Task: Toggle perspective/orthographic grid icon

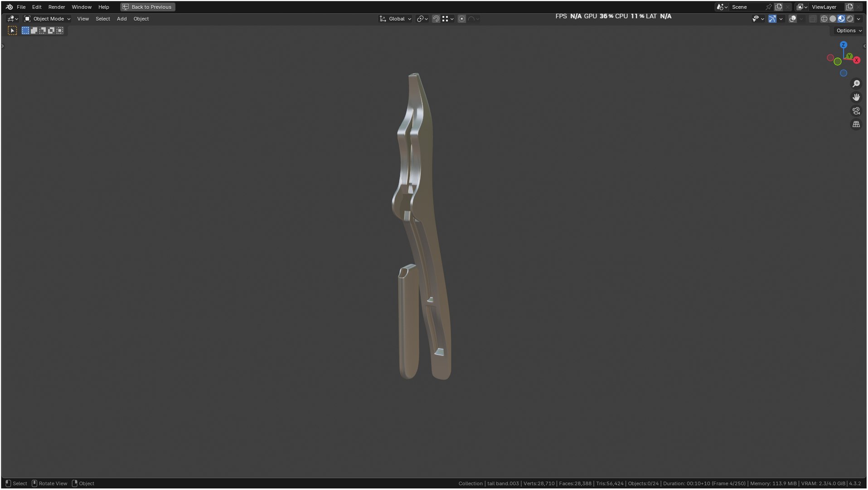Action: click(856, 124)
